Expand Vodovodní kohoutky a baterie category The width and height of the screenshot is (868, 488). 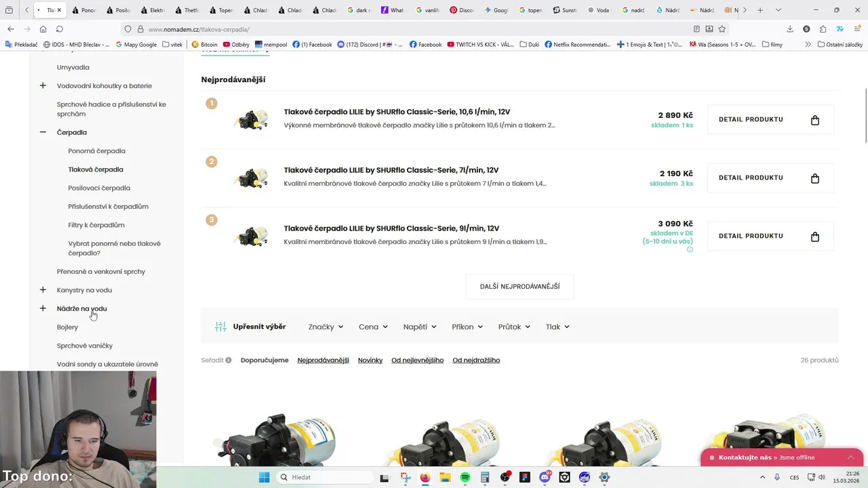(43, 85)
